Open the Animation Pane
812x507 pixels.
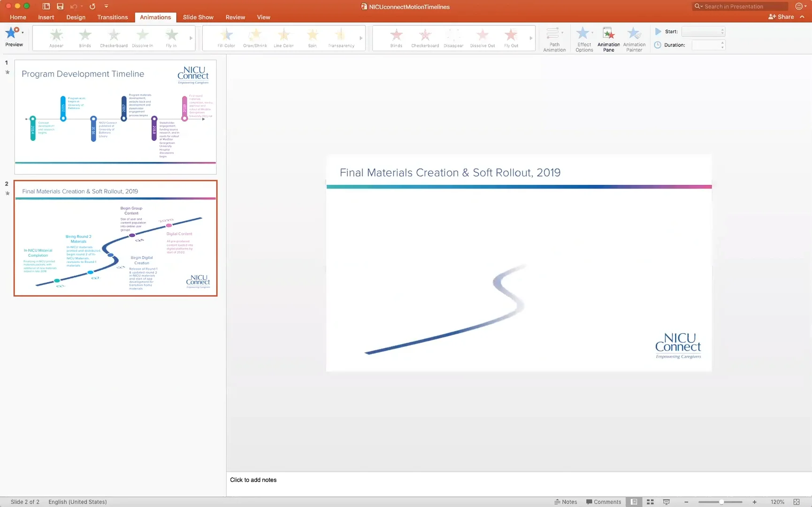point(609,39)
